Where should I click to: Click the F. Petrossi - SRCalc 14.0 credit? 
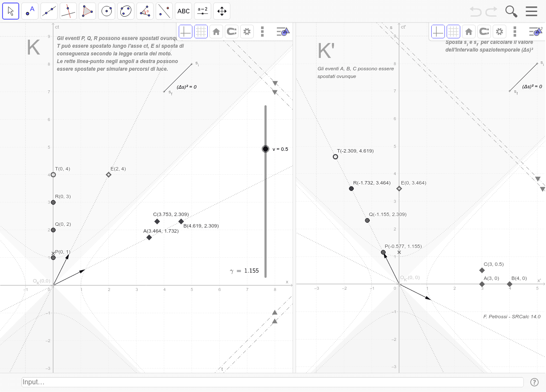(512, 317)
